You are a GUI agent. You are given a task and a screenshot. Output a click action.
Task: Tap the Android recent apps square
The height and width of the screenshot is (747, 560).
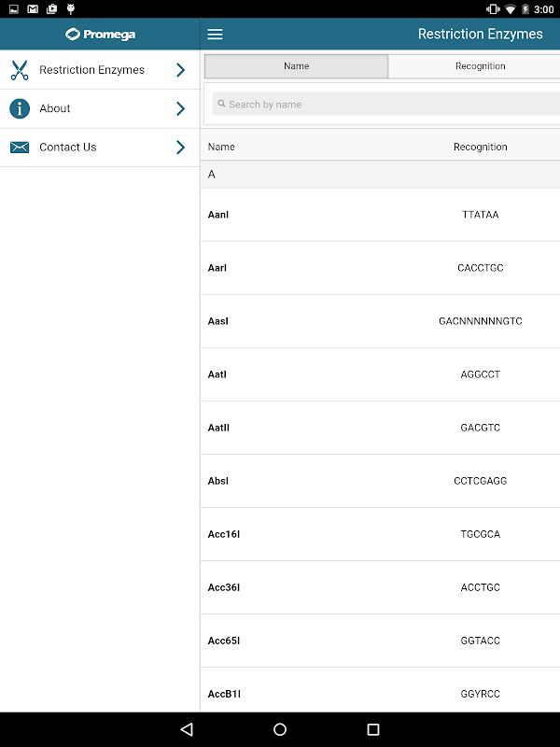tap(373, 729)
